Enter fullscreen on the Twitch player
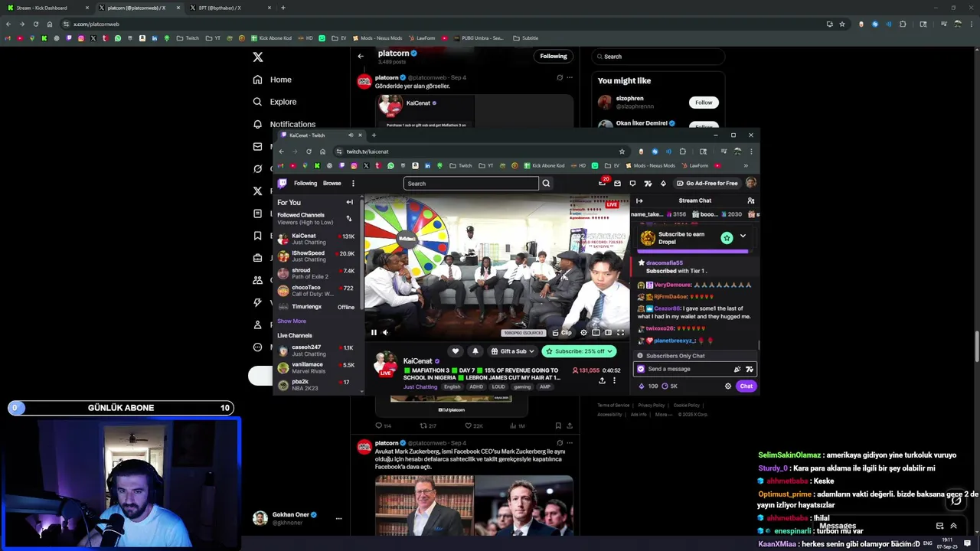The height and width of the screenshot is (551, 980). coord(620,333)
